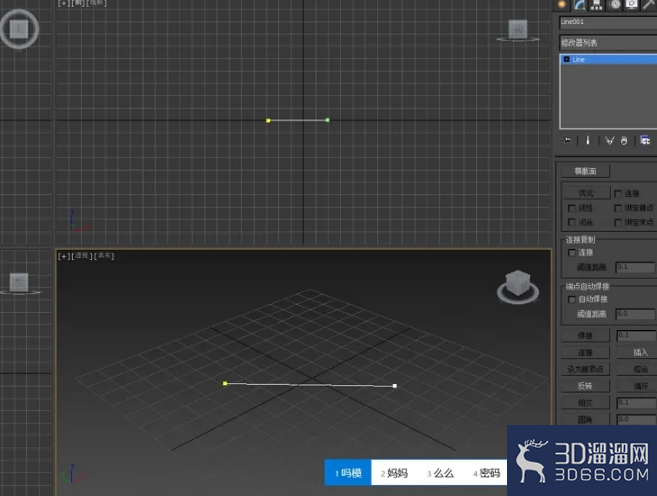Viewport: 657px width, 496px height.
Task: Select yellow vertex in perspective viewport
Action: click(225, 383)
